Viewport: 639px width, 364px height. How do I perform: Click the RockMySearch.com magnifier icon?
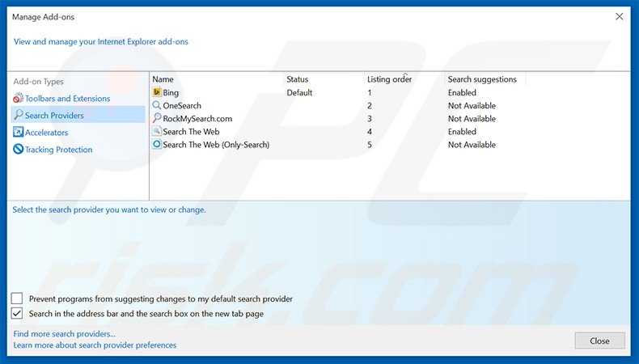coord(157,118)
